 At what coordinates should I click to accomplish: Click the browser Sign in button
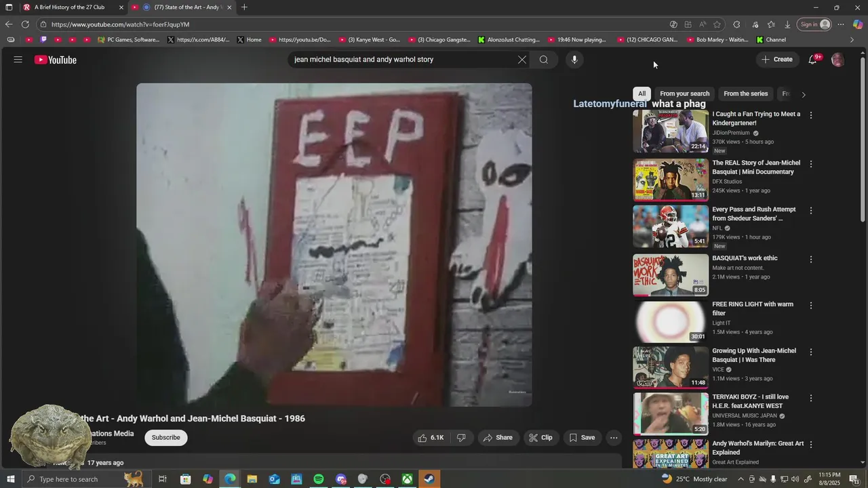point(814,24)
